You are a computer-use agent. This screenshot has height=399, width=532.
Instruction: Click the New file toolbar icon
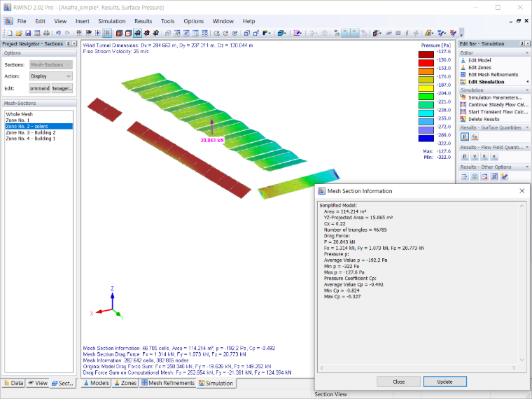10,33
